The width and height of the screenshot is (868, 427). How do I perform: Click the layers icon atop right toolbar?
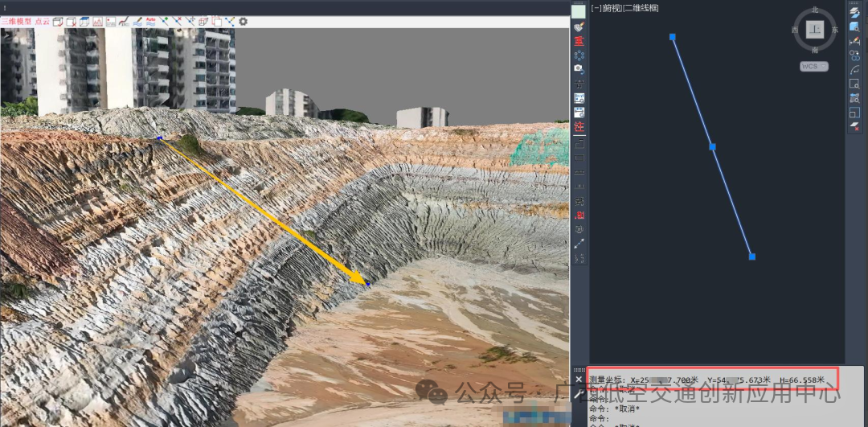[x=854, y=12]
